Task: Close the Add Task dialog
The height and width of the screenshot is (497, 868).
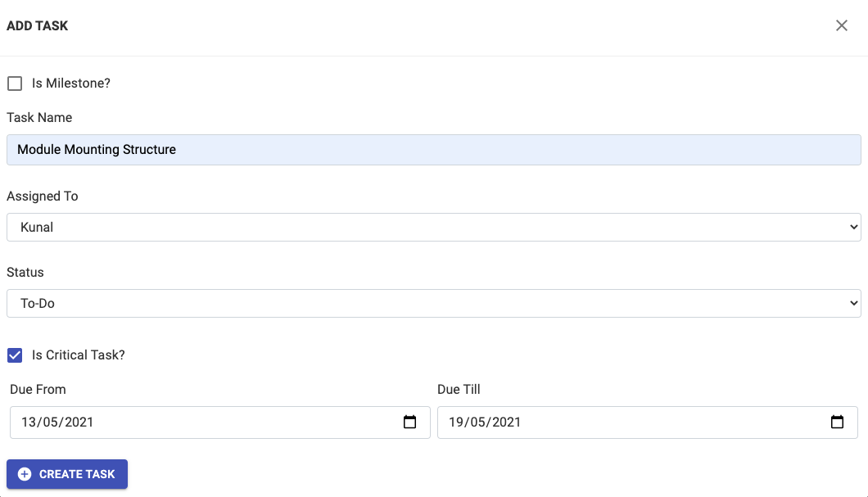Action: [x=841, y=25]
